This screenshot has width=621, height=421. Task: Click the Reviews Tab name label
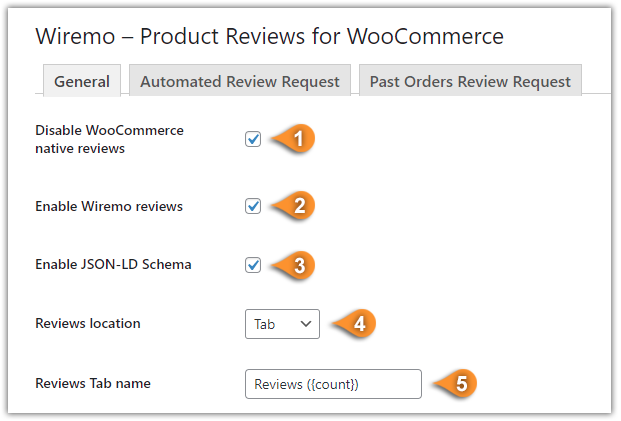(x=93, y=383)
